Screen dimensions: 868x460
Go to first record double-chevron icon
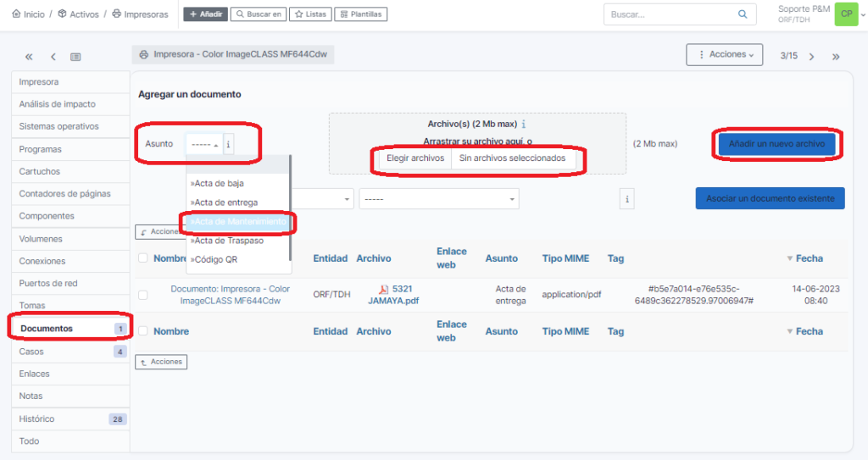tap(29, 57)
